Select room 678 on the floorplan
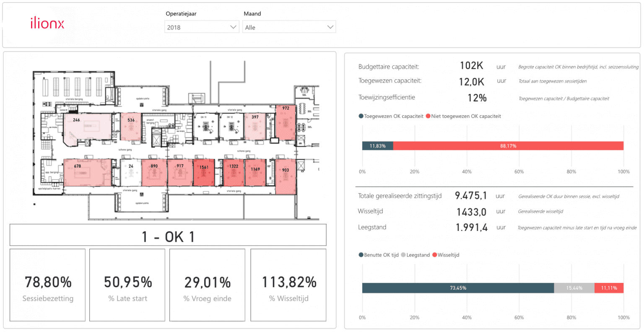 pyautogui.click(x=87, y=172)
